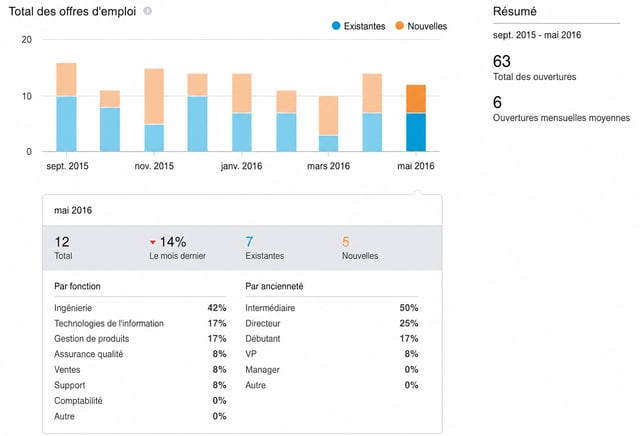Click the Résumé heading

point(514,11)
